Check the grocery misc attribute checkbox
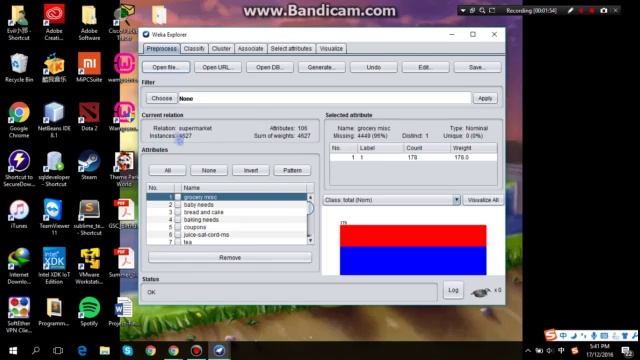Screen dimensions: 640x360 [x=178, y=197]
